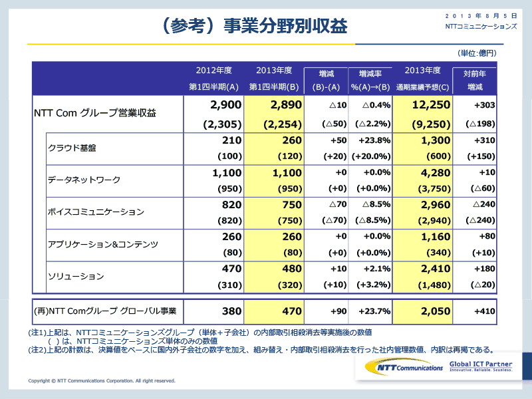Click footnote 注2 about 社内管理数値
This screenshot has width=532, height=399.
261,350
